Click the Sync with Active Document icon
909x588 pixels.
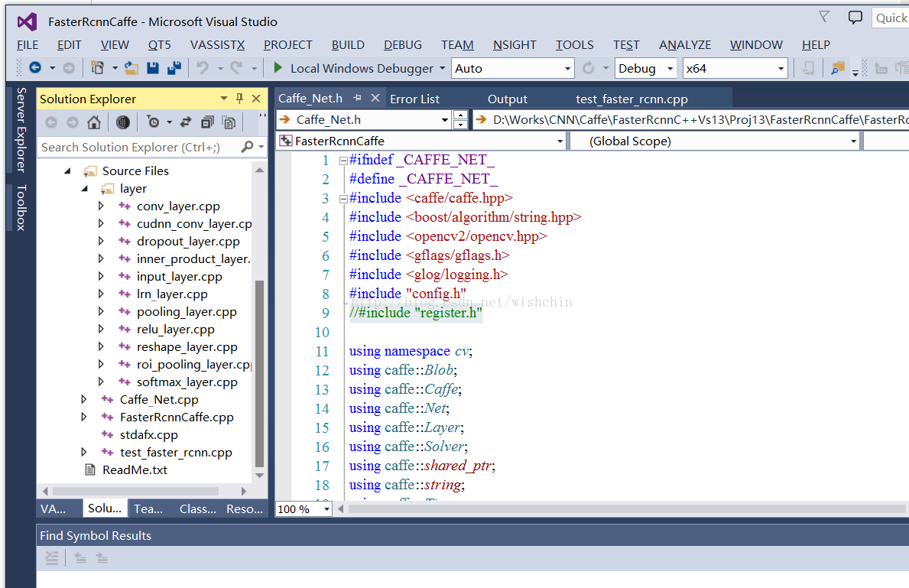tap(186, 122)
